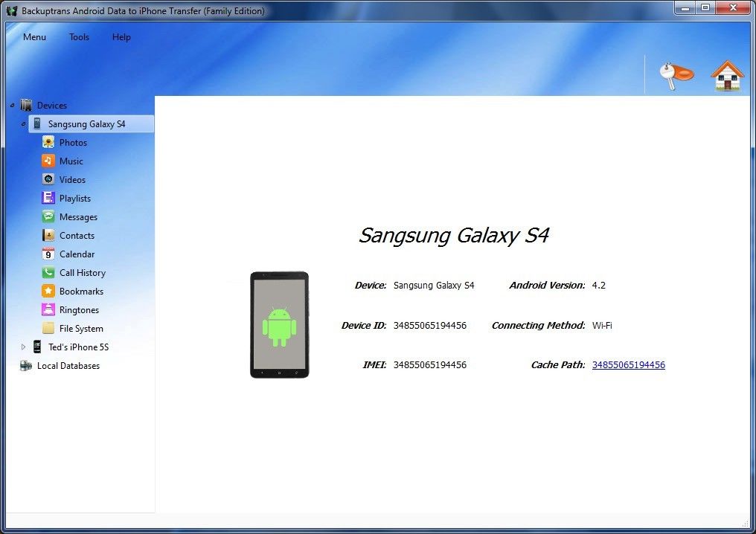Select the Devices tree label
756x534 pixels.
point(52,106)
